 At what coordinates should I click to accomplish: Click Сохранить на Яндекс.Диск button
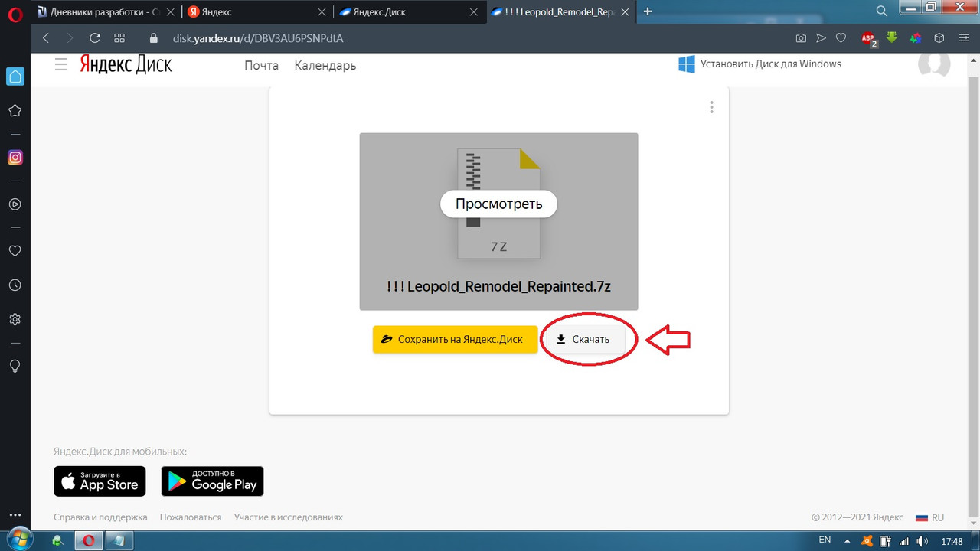(x=455, y=339)
